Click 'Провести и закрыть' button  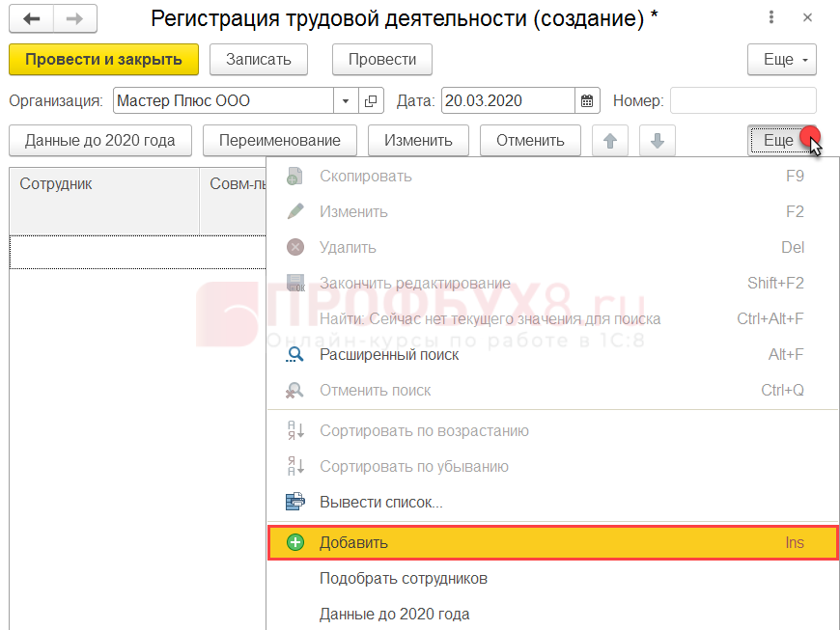(104, 60)
